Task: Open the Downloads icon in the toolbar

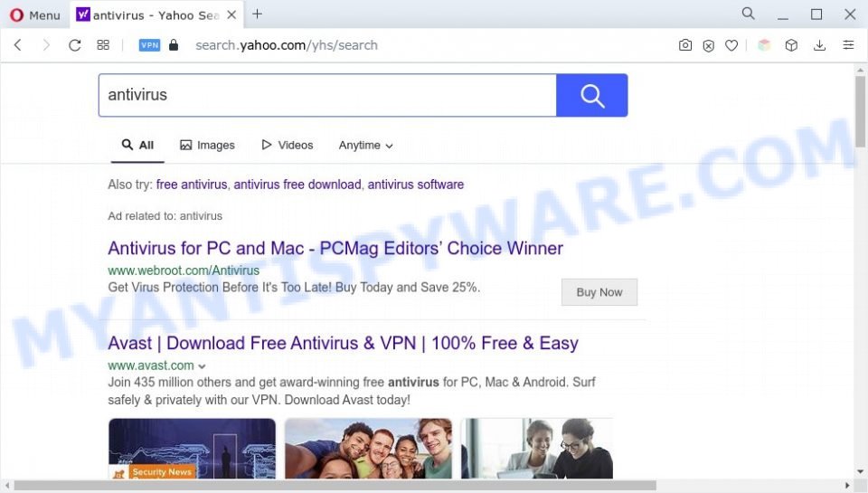Action: tap(819, 45)
